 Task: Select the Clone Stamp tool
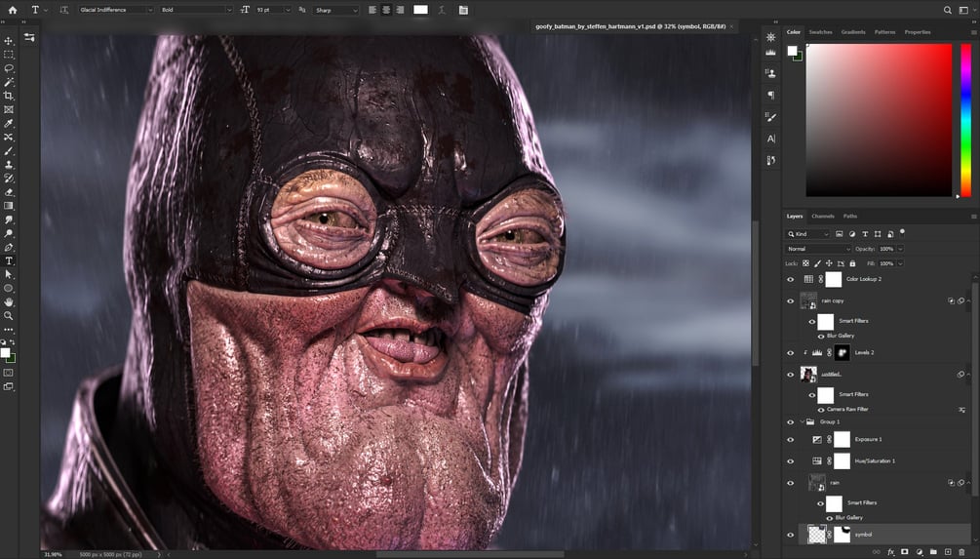[9, 165]
